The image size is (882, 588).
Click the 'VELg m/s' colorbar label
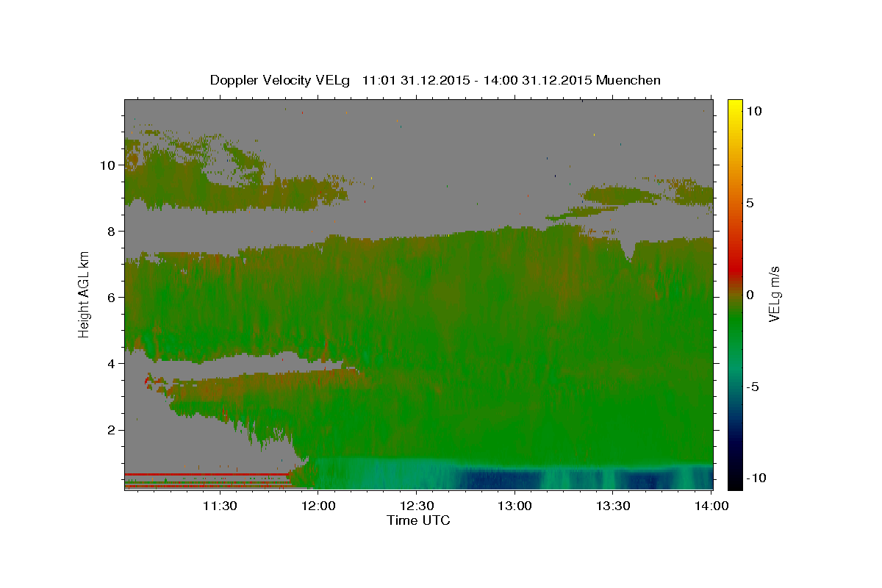pyautogui.click(x=775, y=294)
